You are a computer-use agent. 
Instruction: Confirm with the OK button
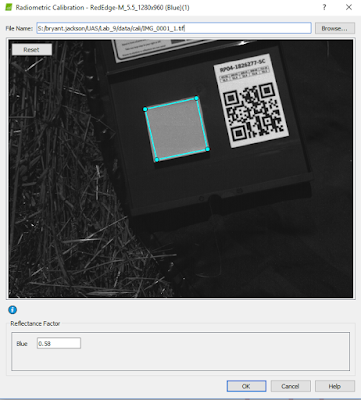[x=246, y=386]
